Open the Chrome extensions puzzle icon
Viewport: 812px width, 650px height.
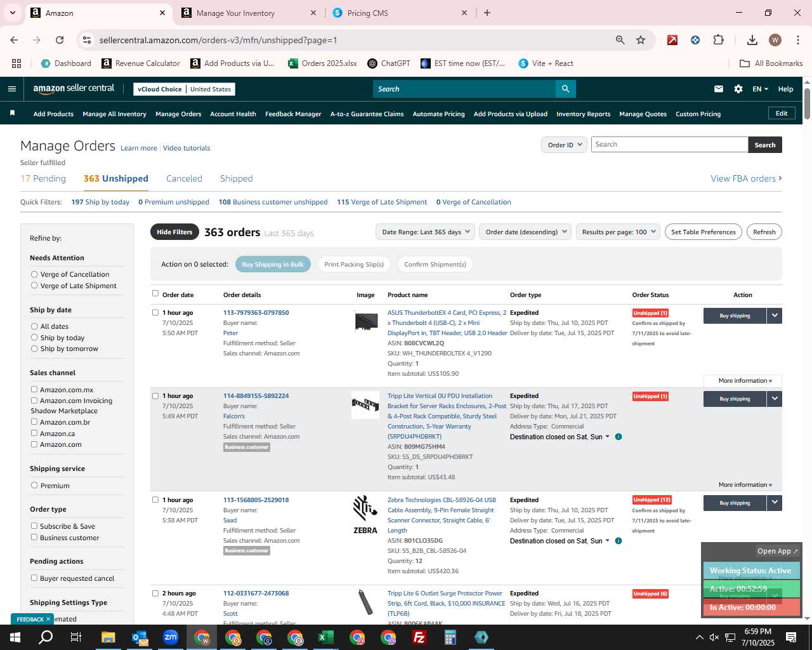click(x=718, y=40)
